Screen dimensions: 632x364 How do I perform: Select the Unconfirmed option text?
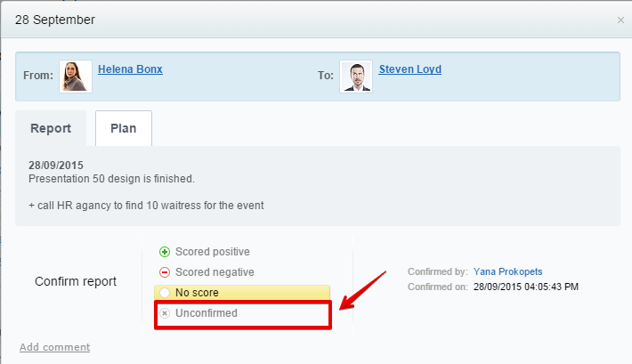[x=207, y=313]
